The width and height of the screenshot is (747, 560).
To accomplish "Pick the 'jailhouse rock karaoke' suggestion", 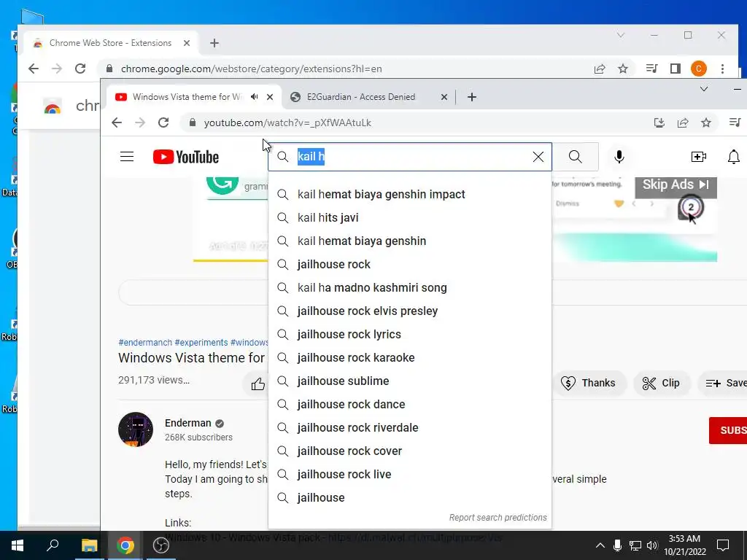I will (x=410, y=357).
